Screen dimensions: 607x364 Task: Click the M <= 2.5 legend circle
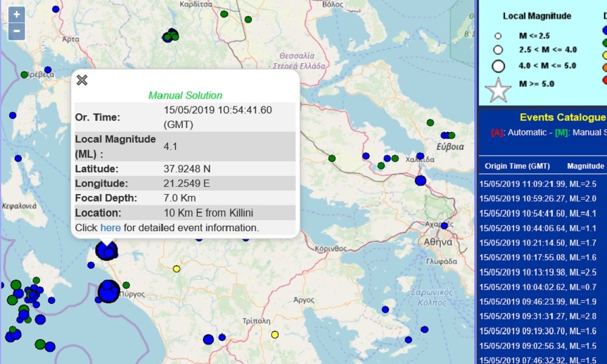coord(498,36)
